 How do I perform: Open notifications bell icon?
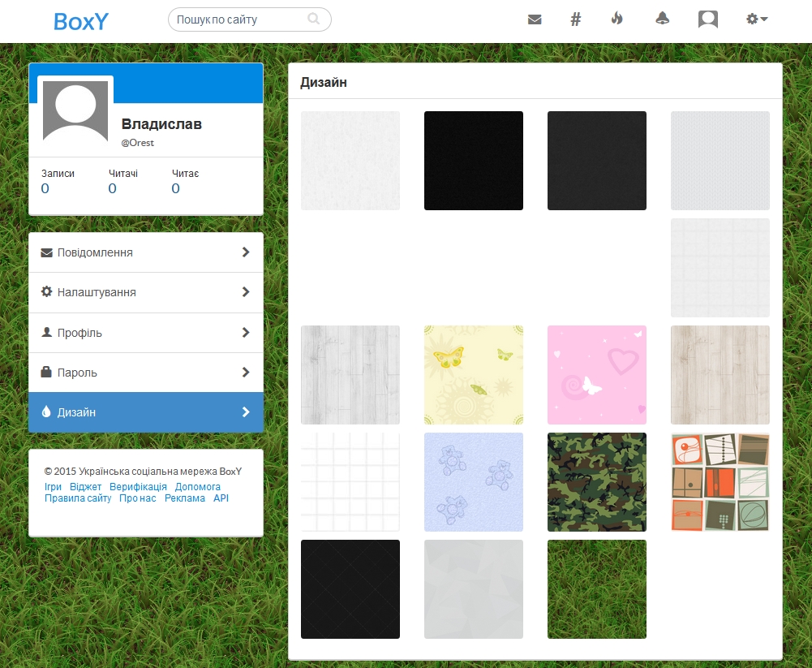click(663, 19)
